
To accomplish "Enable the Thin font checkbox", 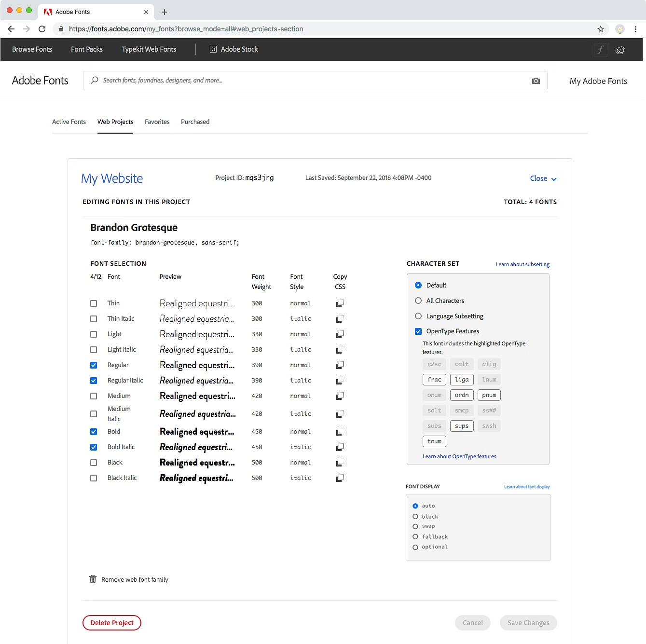I will (94, 303).
